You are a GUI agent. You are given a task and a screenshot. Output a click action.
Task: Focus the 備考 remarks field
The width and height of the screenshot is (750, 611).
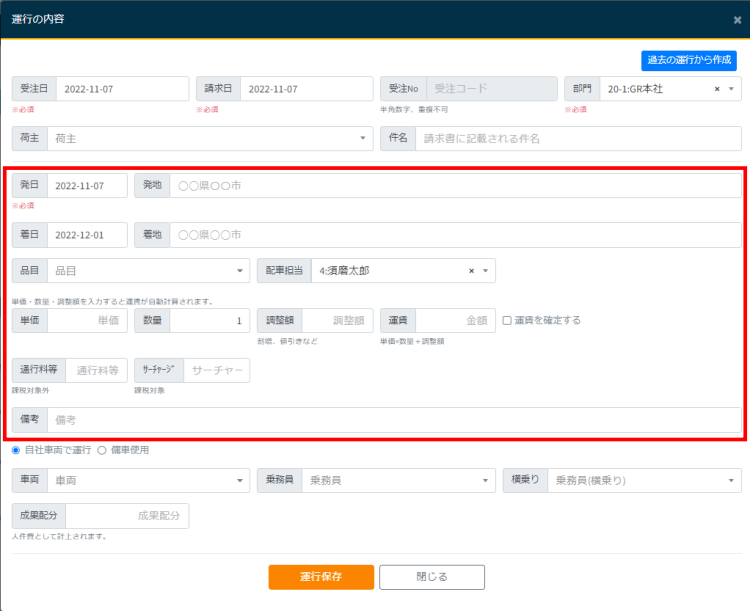(x=393, y=420)
